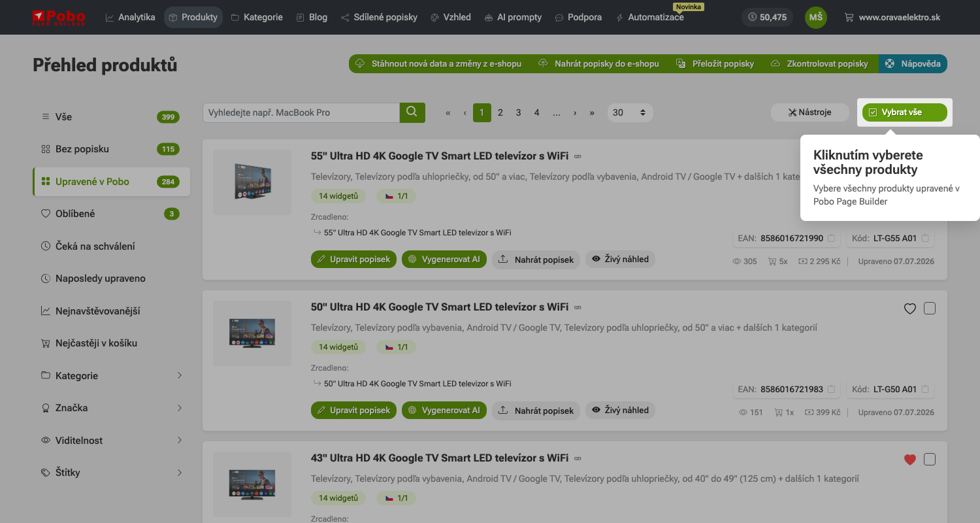Favorite the 50" TV with heart icon
Viewport: 980px width, 523px height.
tap(910, 309)
